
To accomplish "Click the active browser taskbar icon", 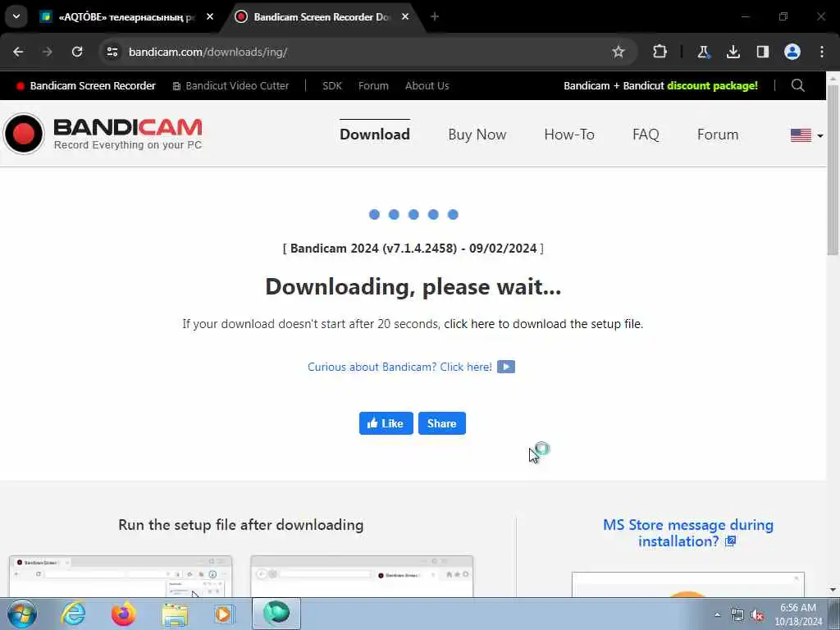I will coord(276,614).
